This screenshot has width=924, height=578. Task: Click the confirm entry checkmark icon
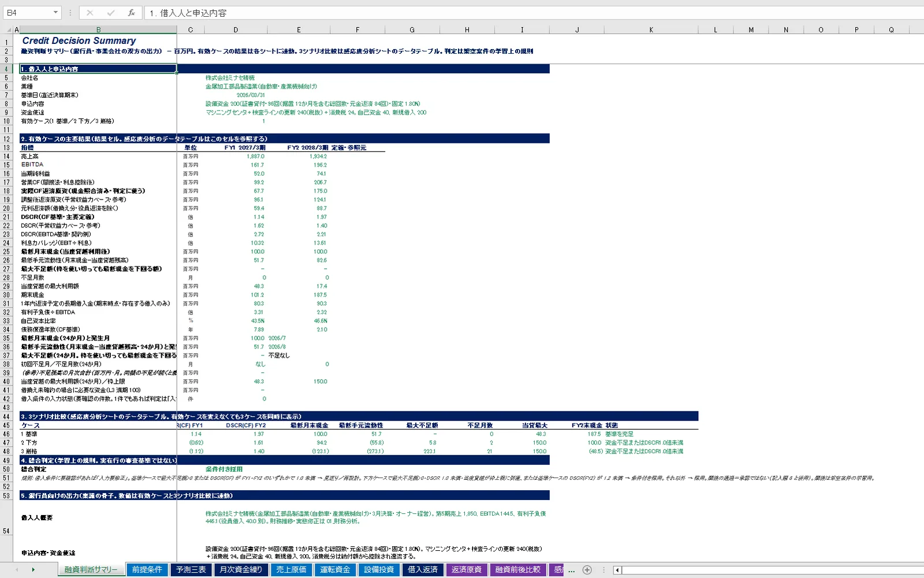pyautogui.click(x=110, y=13)
